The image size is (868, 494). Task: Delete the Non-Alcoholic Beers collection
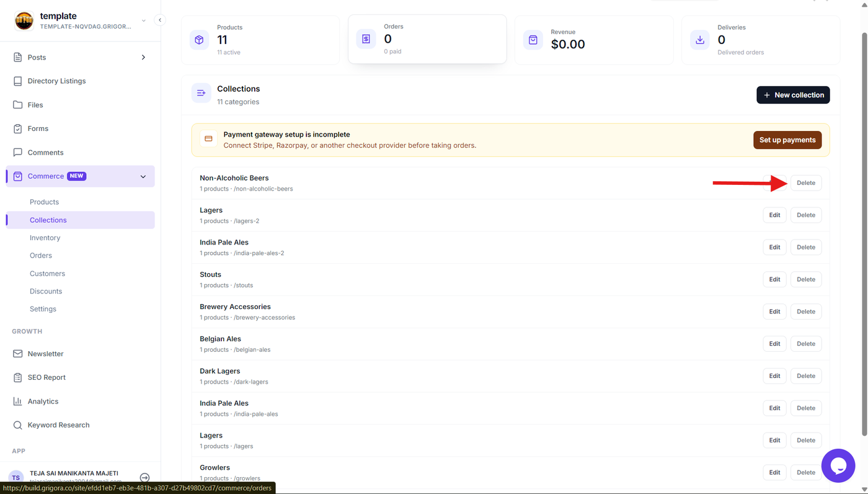pos(806,183)
